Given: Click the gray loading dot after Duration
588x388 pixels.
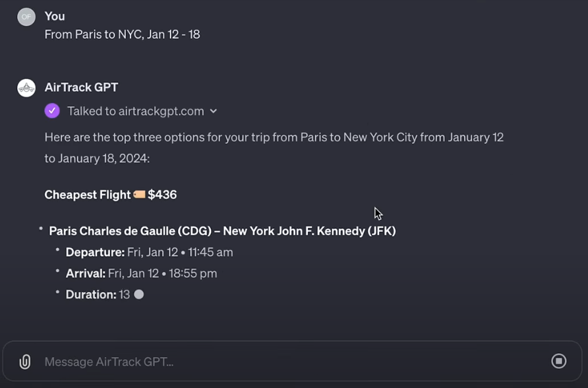Looking at the screenshot, I should click(138, 294).
